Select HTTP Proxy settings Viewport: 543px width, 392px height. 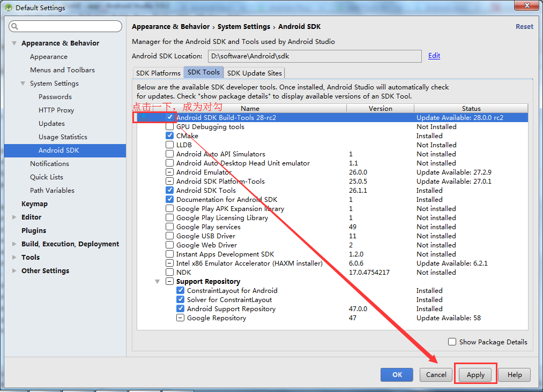(x=56, y=110)
